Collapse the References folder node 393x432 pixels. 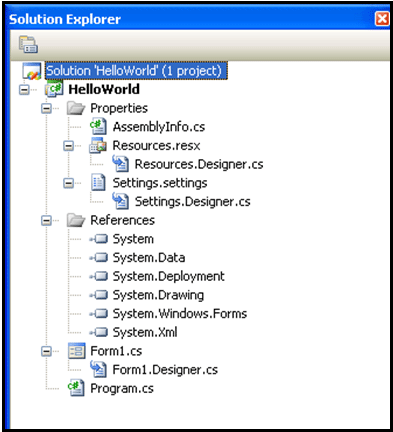(46, 220)
